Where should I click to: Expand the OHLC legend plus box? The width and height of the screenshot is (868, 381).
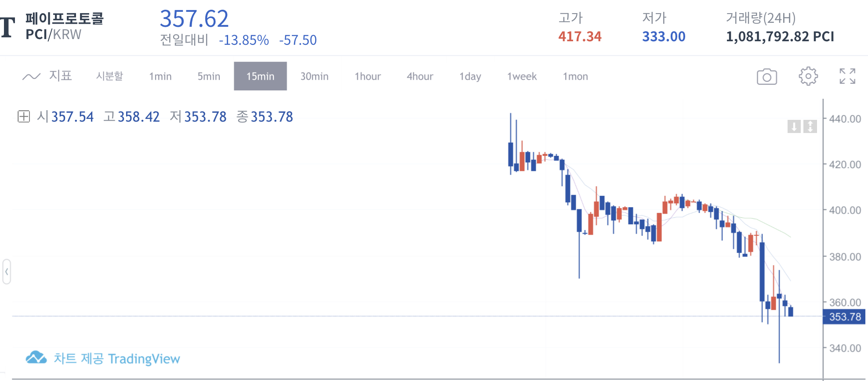coord(23,117)
